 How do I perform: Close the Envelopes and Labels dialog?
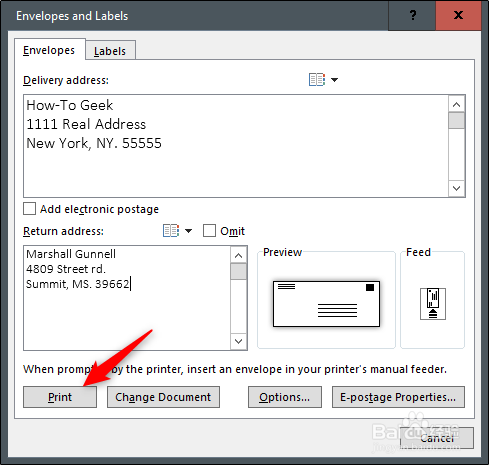point(458,15)
